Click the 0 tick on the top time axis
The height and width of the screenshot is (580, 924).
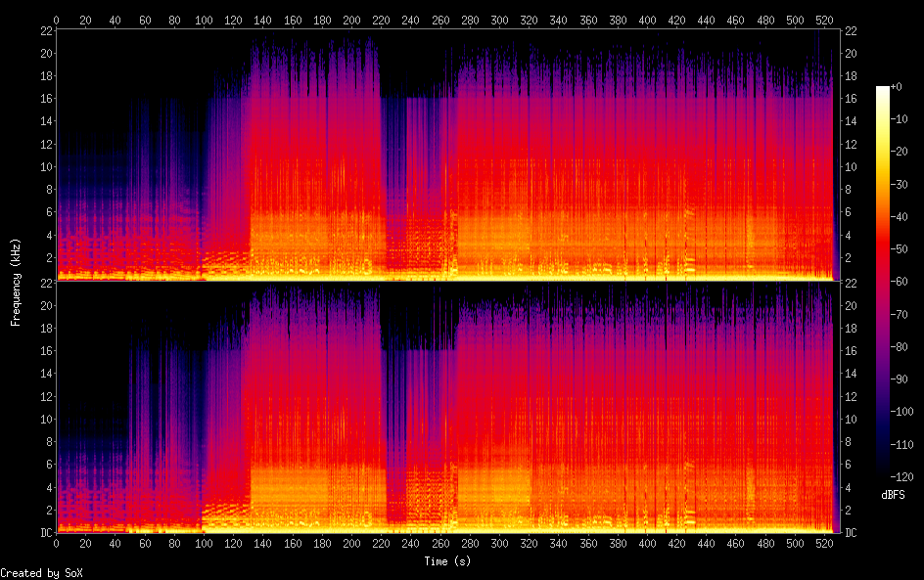tap(56, 19)
